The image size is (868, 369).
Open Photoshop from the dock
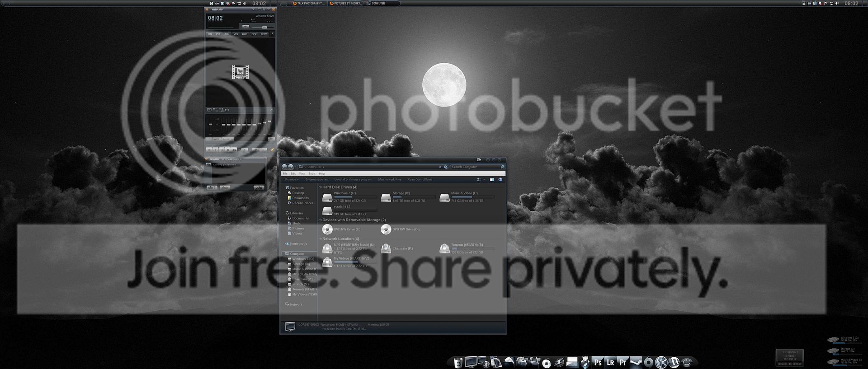(598, 362)
